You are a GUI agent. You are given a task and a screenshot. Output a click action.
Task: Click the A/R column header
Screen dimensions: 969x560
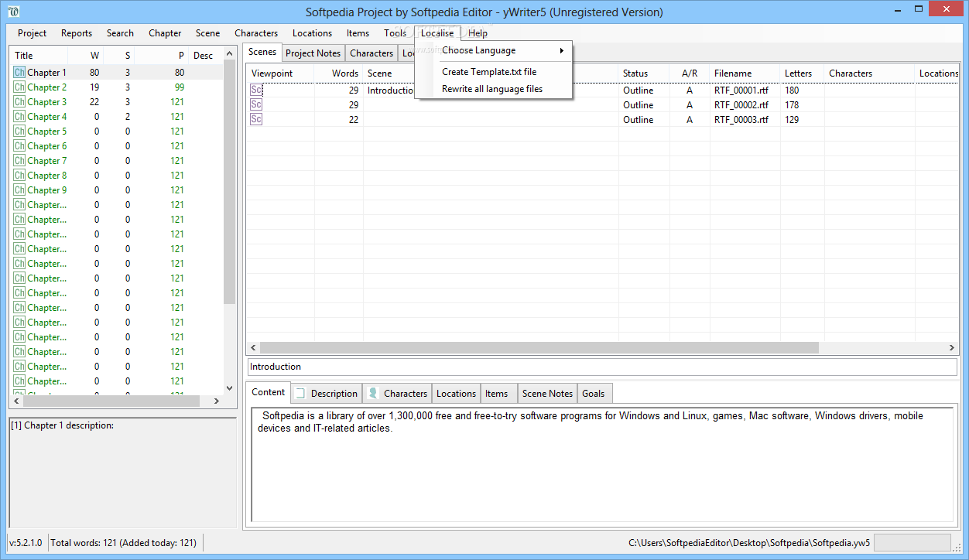pos(690,73)
